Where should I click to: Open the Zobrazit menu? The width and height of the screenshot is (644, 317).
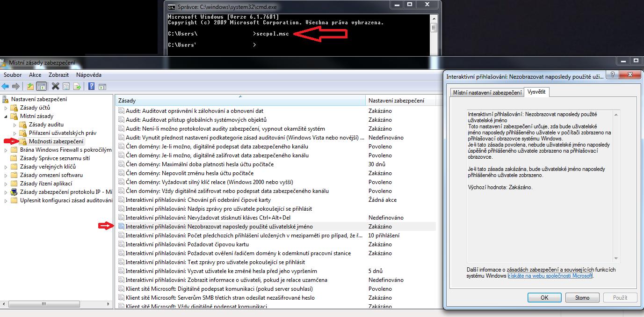(58, 75)
